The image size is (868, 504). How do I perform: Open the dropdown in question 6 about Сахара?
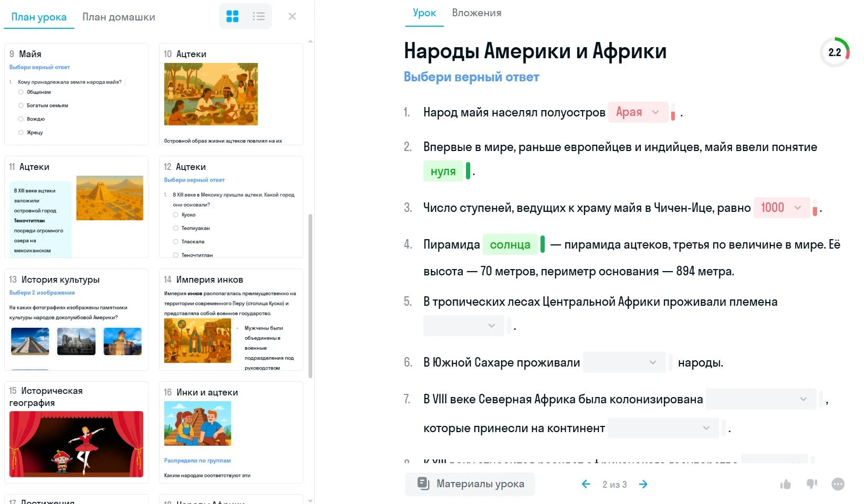(624, 362)
